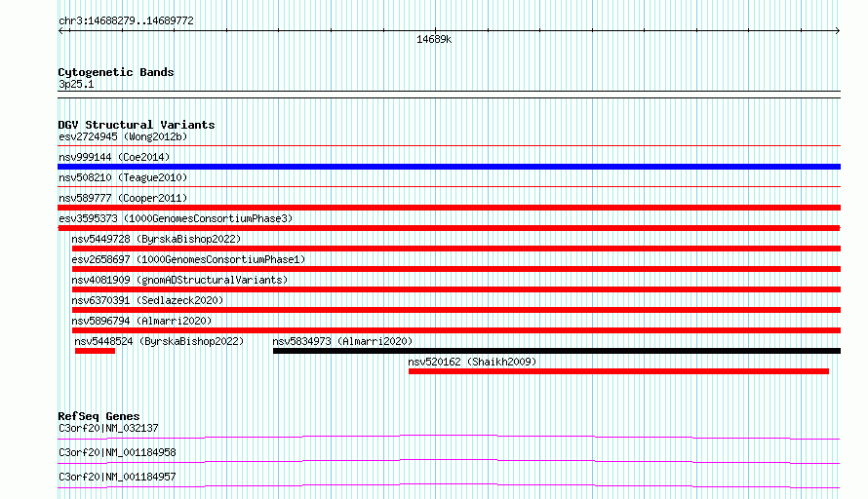This screenshot has width=868, height=499.
Task: Click esv2658697 (1000GenomesConsortiumPhase1) label
Action: click(188, 259)
